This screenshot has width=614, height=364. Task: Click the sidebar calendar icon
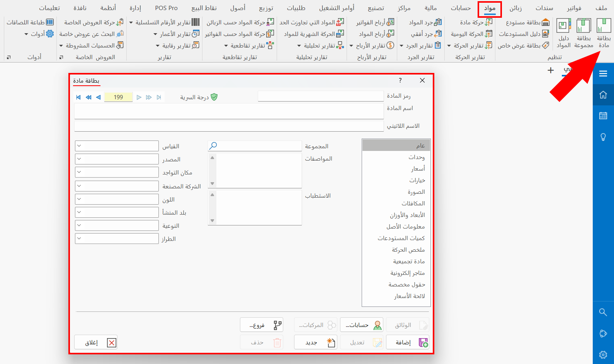pyautogui.click(x=603, y=115)
